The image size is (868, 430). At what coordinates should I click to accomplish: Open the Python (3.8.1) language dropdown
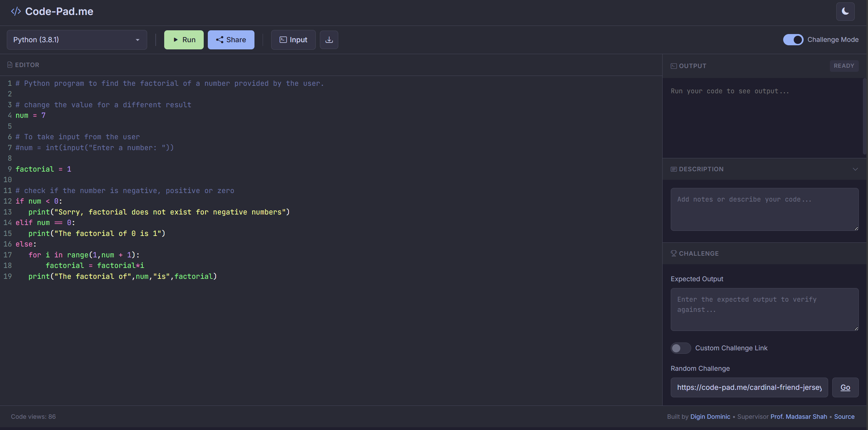tap(77, 39)
